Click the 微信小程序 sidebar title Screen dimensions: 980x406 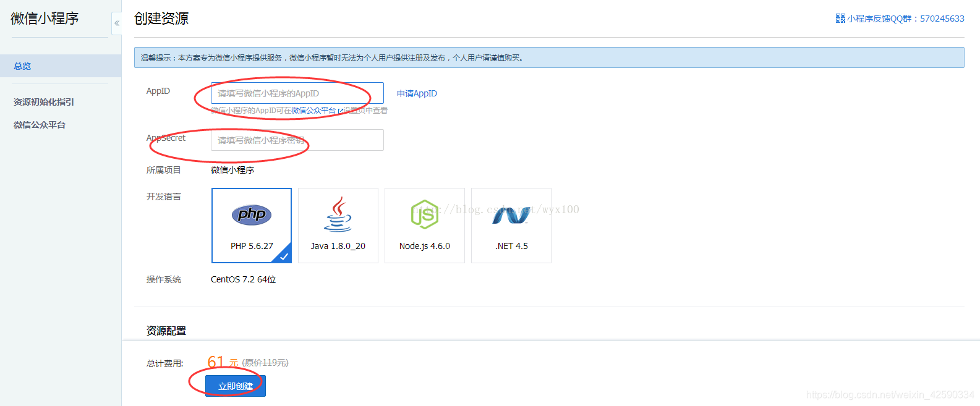coord(45,19)
